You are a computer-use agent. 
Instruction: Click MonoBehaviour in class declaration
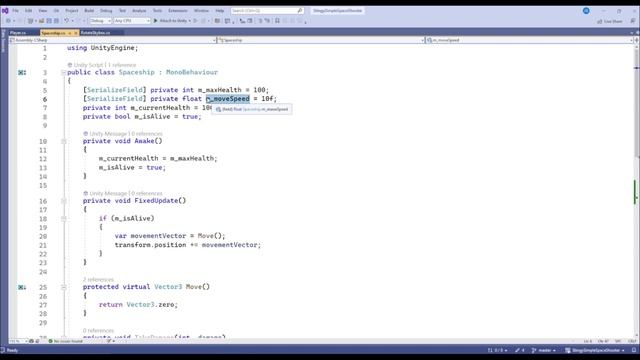point(192,72)
